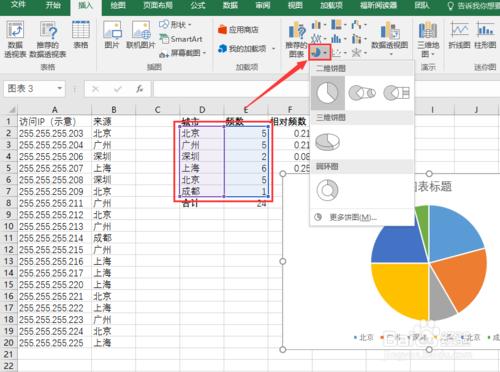Expand the Name Box dropdown
Screen dimensions: 500x372
pos(60,89)
